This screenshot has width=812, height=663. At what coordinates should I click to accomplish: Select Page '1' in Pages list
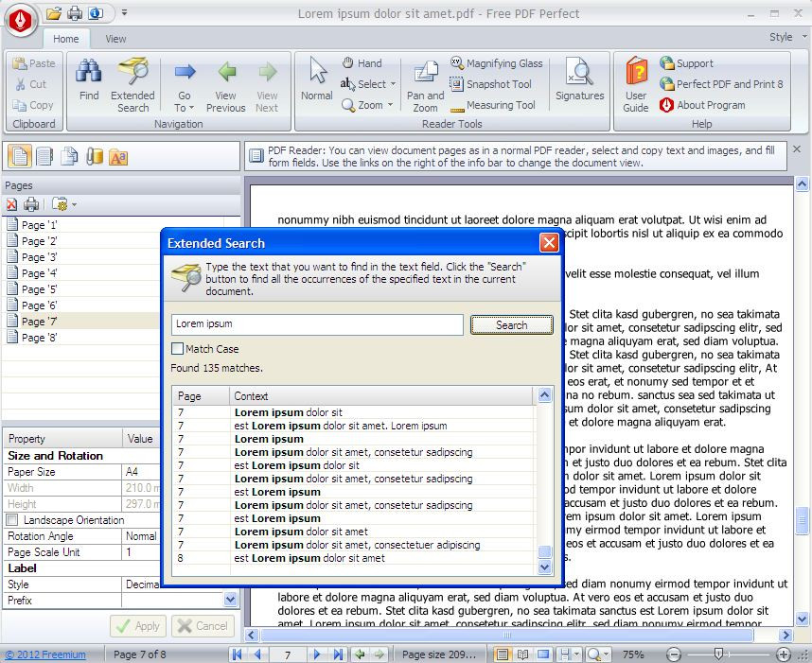point(39,225)
